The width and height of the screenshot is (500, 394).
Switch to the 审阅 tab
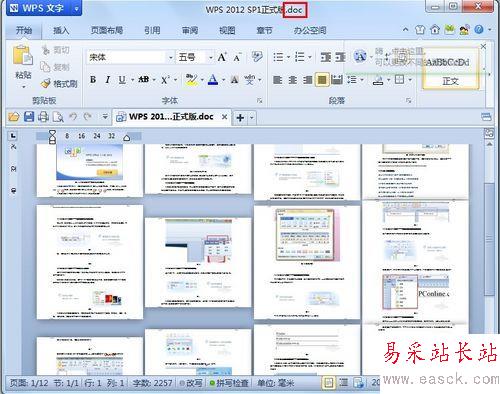tap(190, 31)
